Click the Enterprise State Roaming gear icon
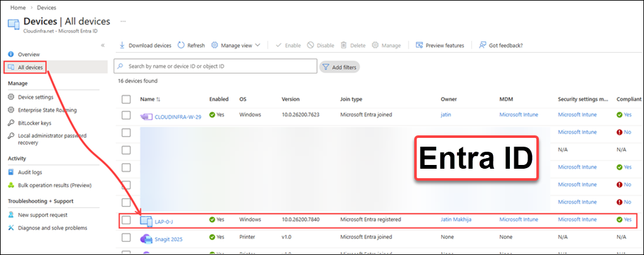The image size is (644, 255). tap(11, 110)
